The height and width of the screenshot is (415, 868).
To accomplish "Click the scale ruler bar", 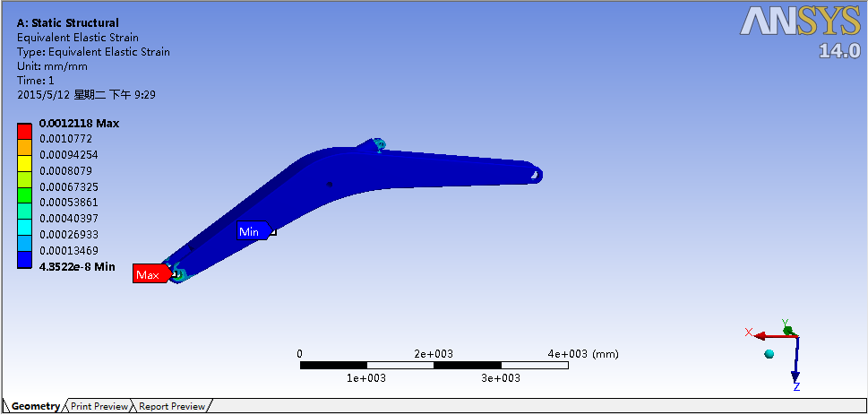I will (x=434, y=365).
